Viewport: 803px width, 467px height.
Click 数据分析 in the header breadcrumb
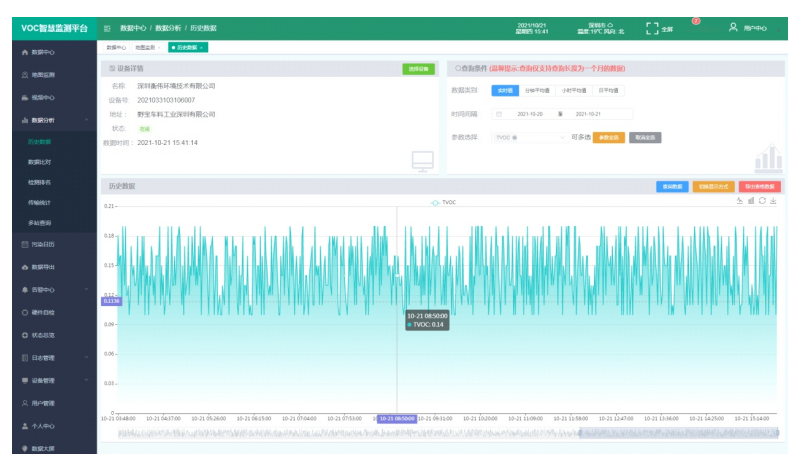[x=168, y=28]
